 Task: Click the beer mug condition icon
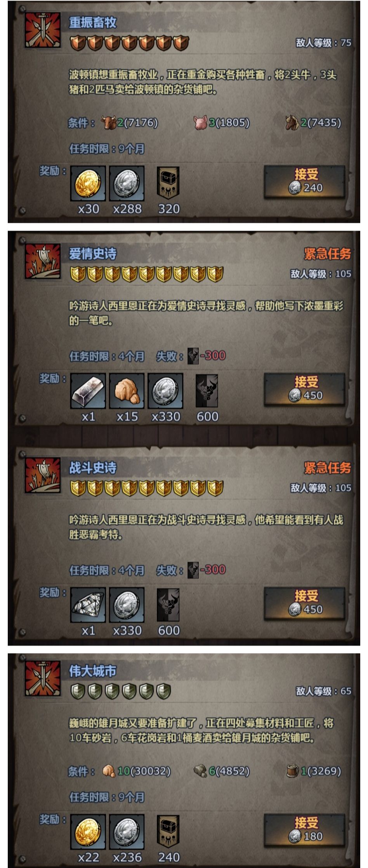[293, 771]
